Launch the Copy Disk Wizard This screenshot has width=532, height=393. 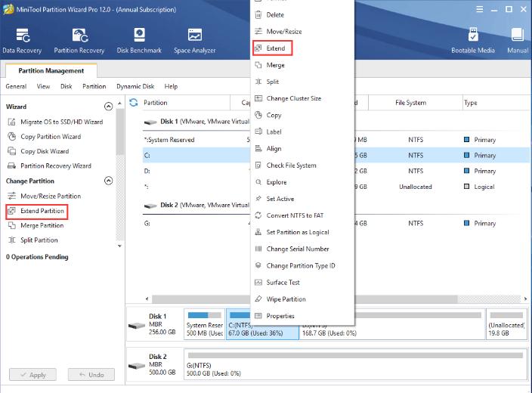tap(39, 151)
